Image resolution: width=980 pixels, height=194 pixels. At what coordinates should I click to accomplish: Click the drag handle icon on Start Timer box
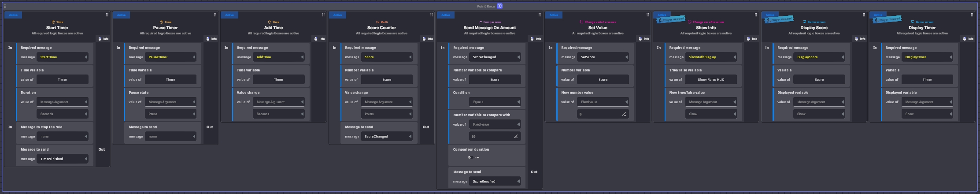click(x=107, y=15)
